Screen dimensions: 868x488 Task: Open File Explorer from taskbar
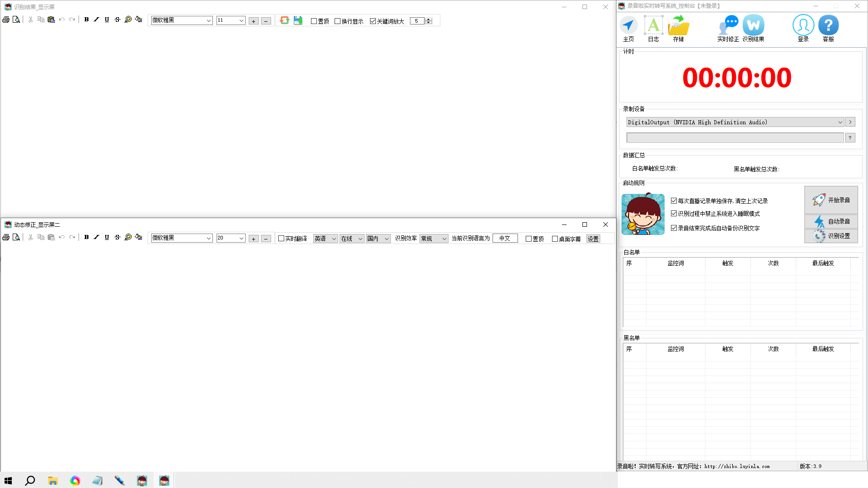click(53, 481)
